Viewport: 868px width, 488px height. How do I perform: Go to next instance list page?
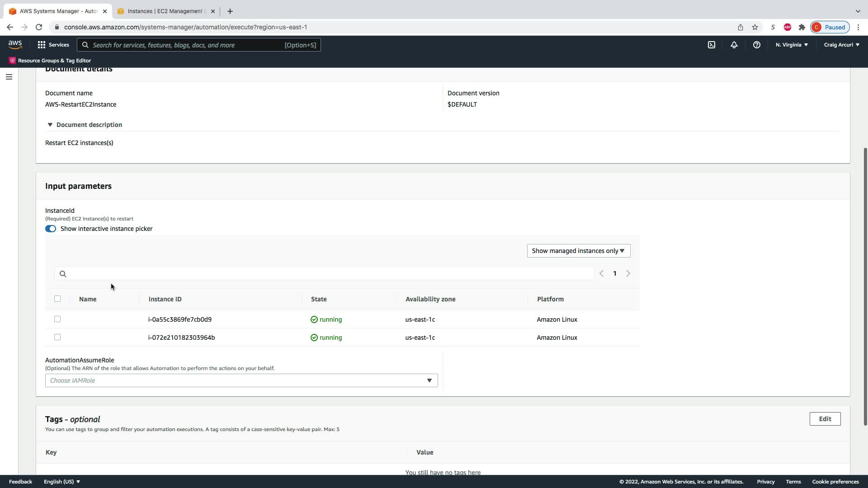(628, 273)
